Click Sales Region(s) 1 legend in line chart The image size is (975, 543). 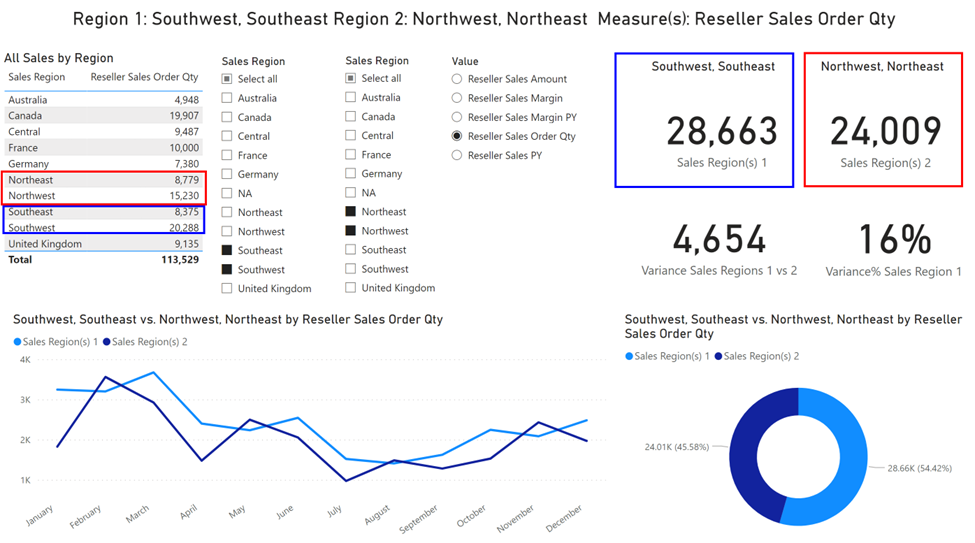tap(55, 342)
